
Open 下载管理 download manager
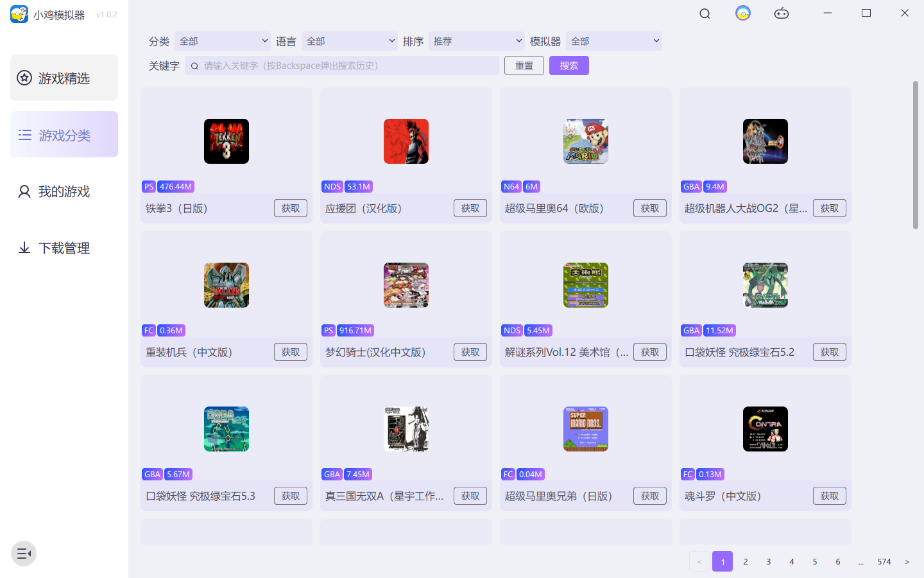[x=64, y=248]
